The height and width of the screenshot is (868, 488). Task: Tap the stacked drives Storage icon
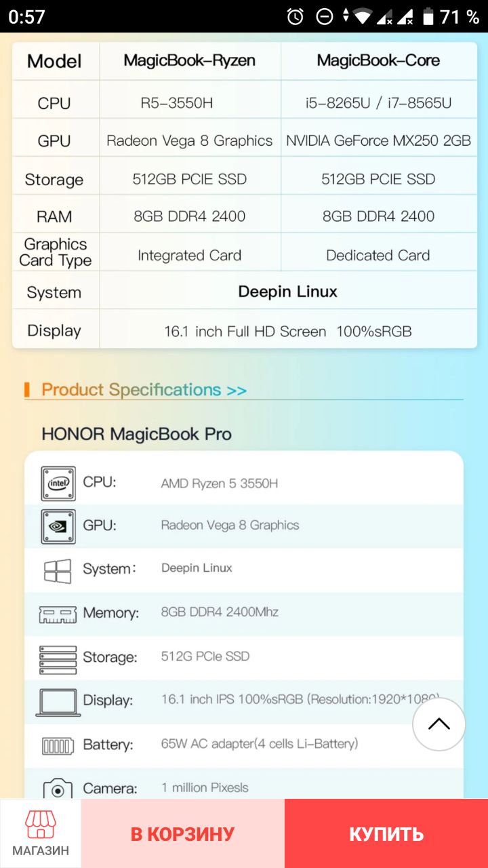(58, 659)
